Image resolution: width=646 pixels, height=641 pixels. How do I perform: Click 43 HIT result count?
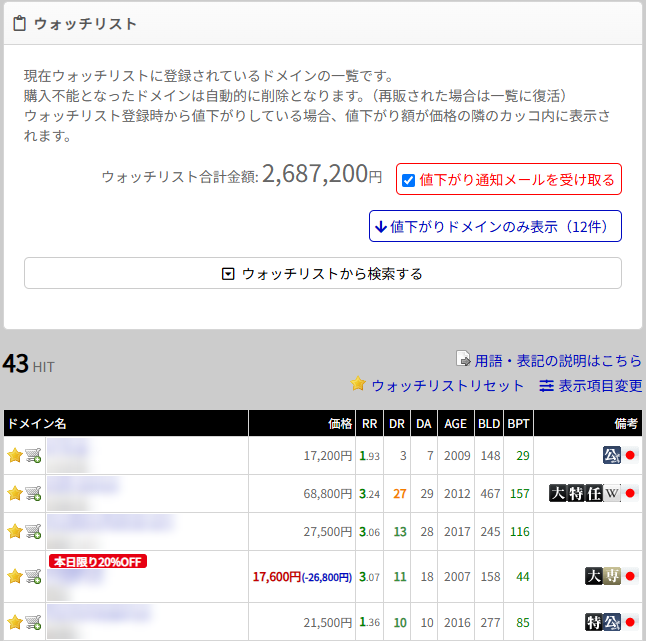pos(28,364)
